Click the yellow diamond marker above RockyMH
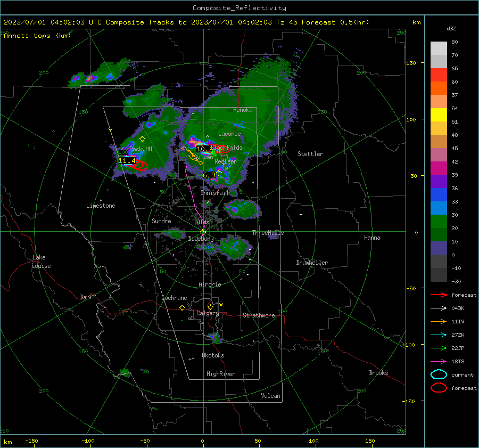The image size is (479, 448). coord(142,139)
